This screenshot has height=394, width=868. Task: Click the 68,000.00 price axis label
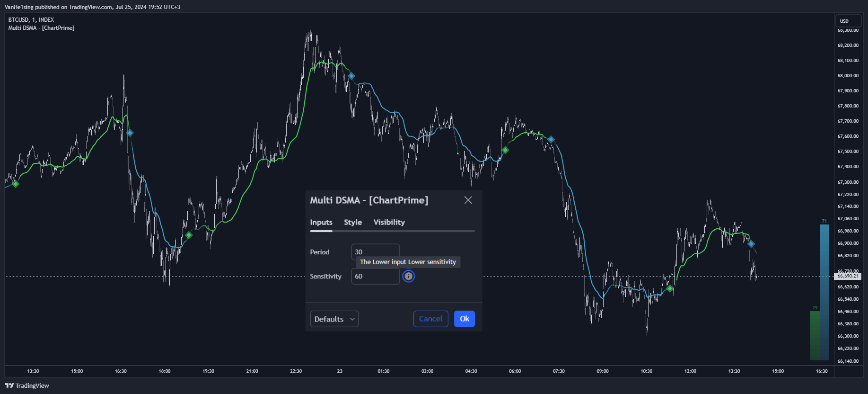coord(848,76)
